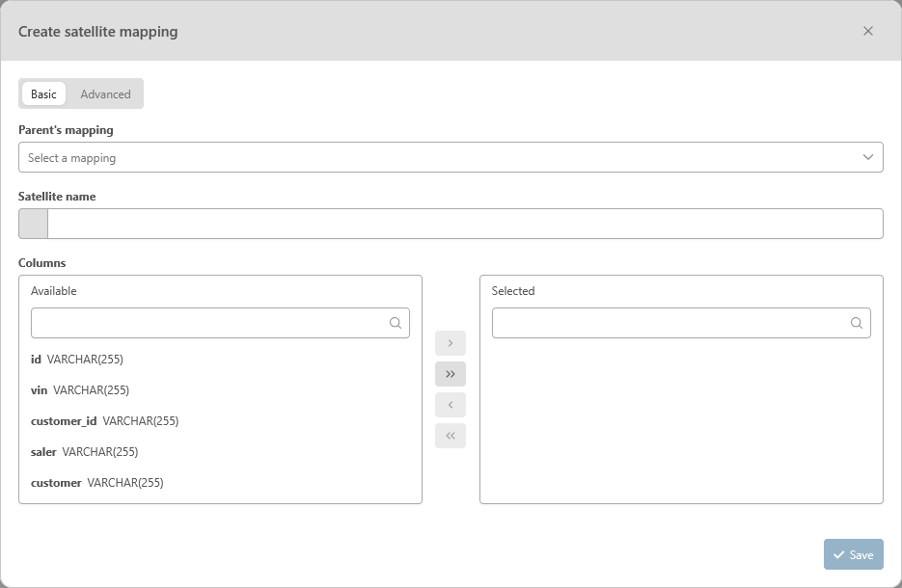Screen dimensions: 902x588
Task: Select the id column in Available list
Action: click(77, 360)
